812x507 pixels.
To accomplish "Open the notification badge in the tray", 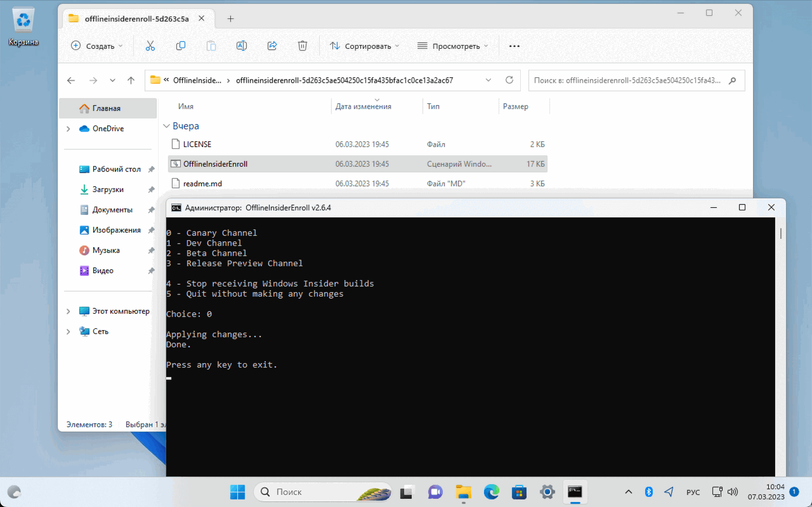I will [794, 492].
